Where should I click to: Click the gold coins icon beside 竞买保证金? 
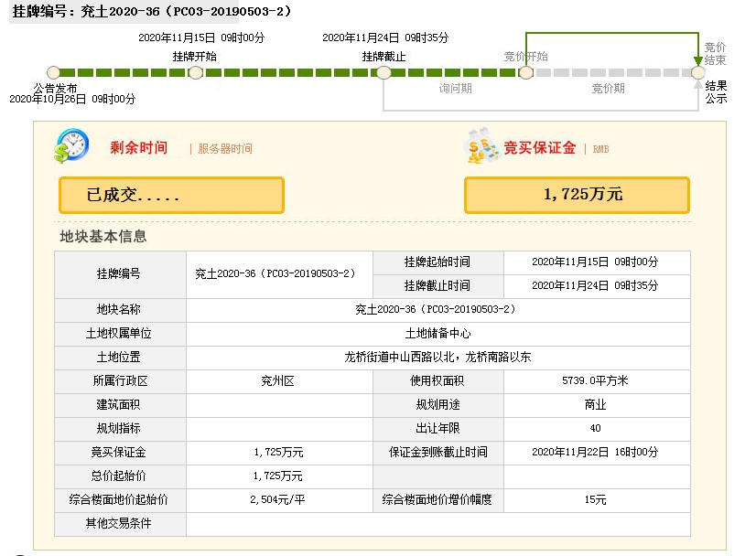pyautogui.click(x=481, y=146)
